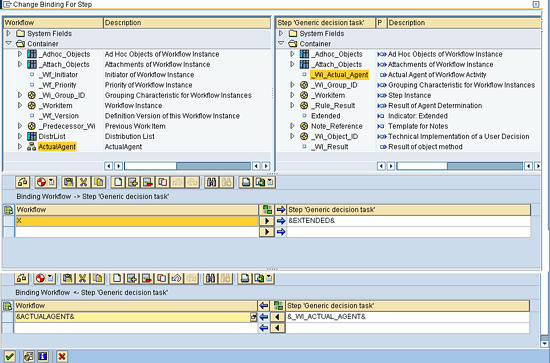Expand _Rule_Result node in Step tree
This screenshot has width=550, height=363.
point(292,105)
